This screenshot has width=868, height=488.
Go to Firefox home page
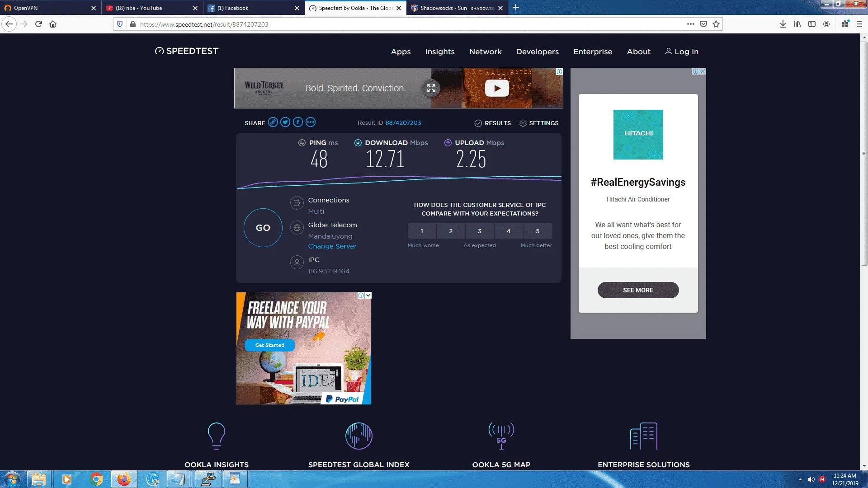click(53, 24)
